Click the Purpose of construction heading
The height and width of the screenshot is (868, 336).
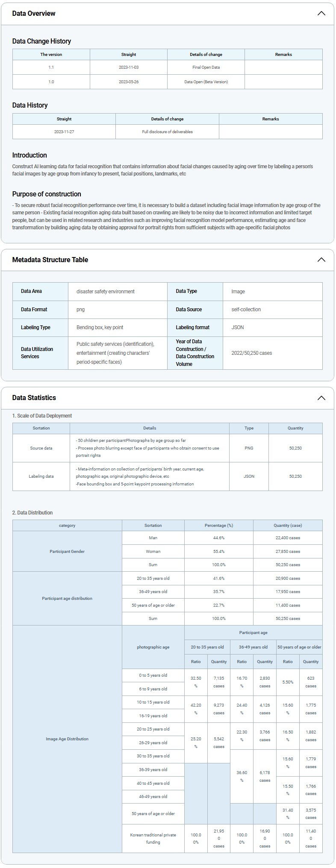click(x=47, y=194)
